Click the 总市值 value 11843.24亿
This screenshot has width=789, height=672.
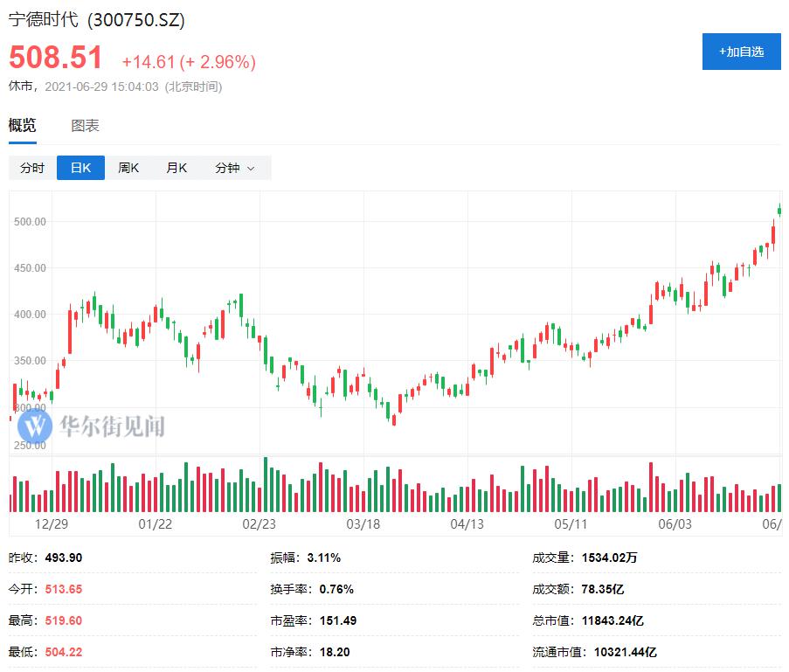coord(613,620)
